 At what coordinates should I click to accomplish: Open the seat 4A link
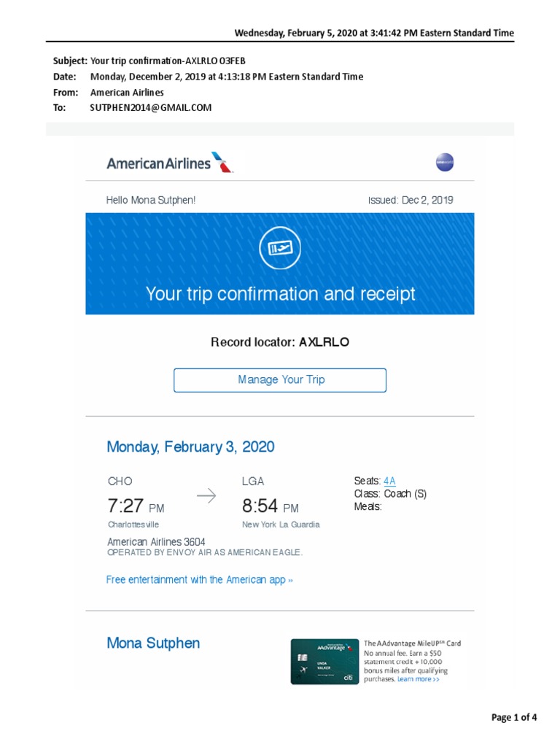[x=389, y=481]
